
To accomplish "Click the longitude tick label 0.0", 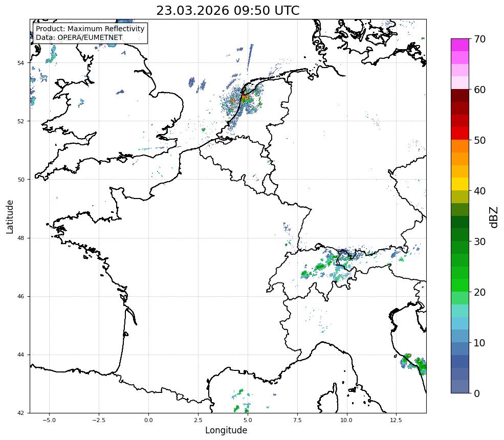I will coord(148,420).
